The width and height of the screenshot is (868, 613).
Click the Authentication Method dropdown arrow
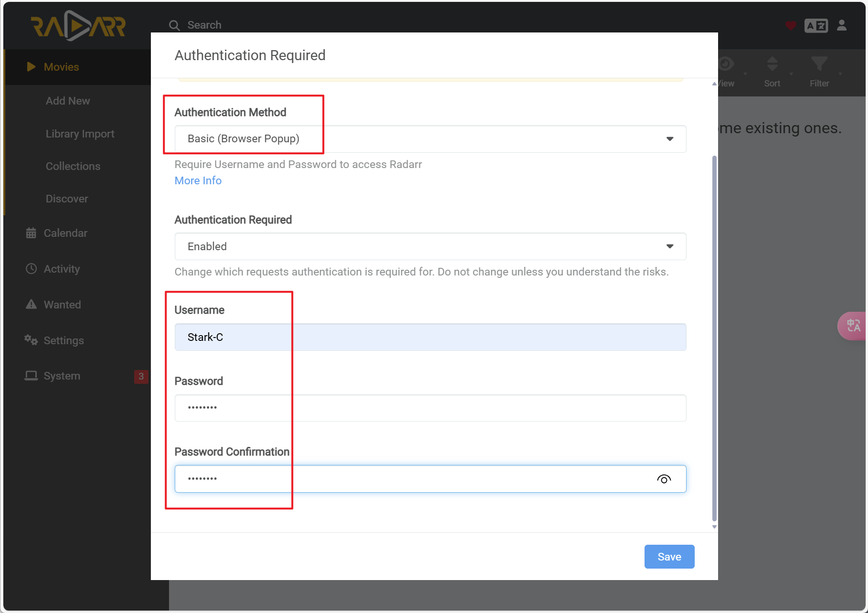(x=670, y=139)
